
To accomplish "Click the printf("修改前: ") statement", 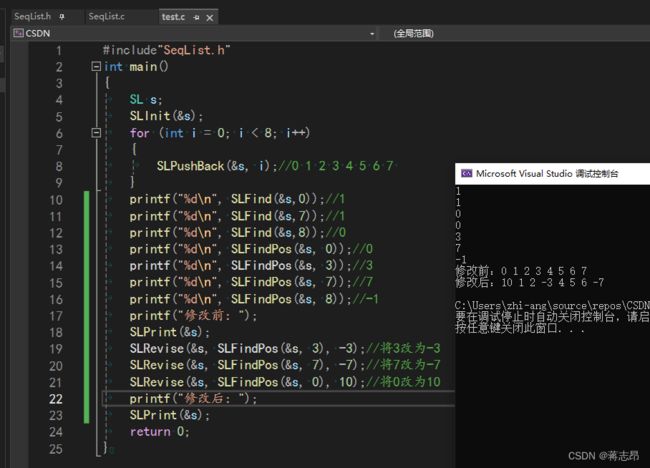I will (x=193, y=315).
